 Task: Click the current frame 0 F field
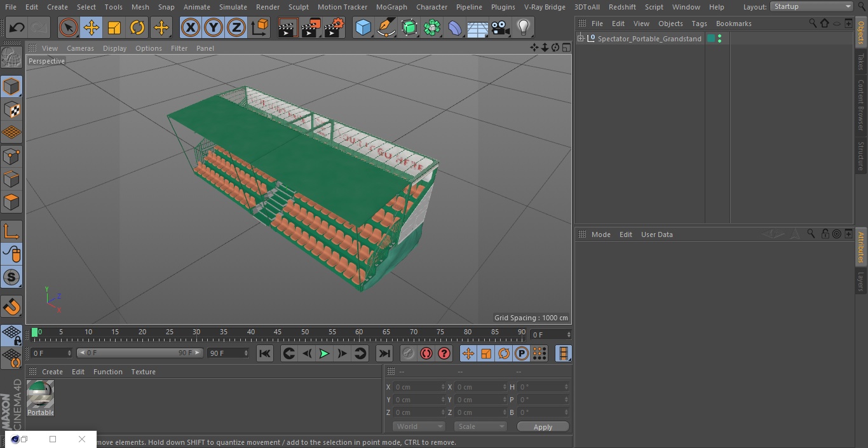550,334
